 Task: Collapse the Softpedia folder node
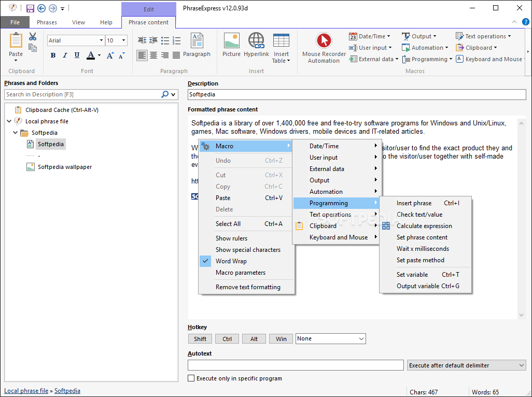15,133
